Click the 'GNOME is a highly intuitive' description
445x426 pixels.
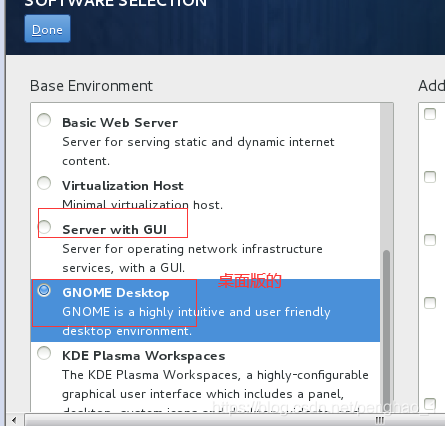(196, 321)
